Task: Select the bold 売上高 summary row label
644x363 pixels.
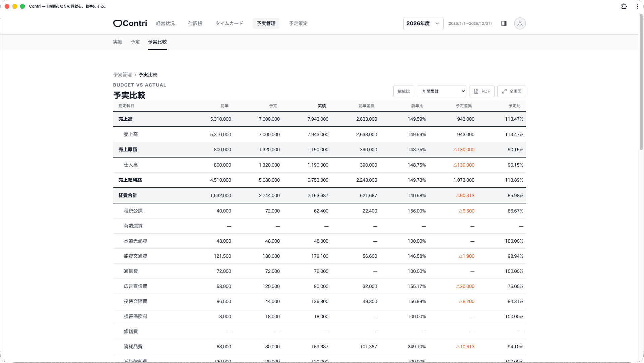Action: [x=125, y=119]
